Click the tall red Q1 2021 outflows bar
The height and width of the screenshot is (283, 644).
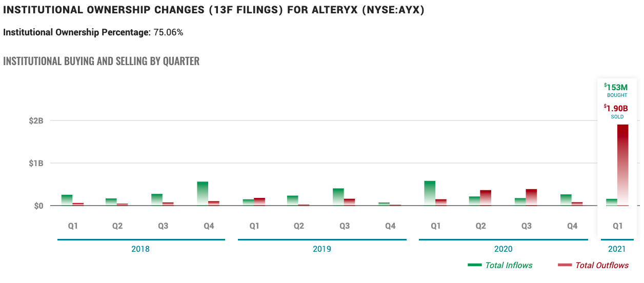[622, 165]
